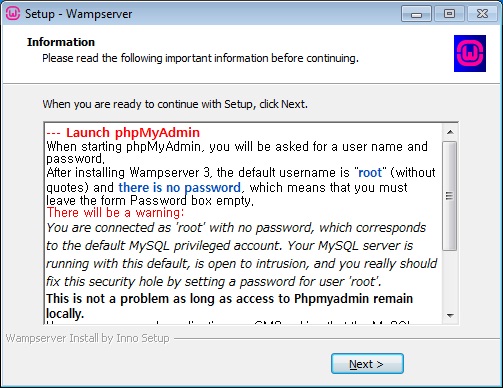503x388 pixels.
Task: Click the red 'There will be a warning:' line
Action: [115, 213]
